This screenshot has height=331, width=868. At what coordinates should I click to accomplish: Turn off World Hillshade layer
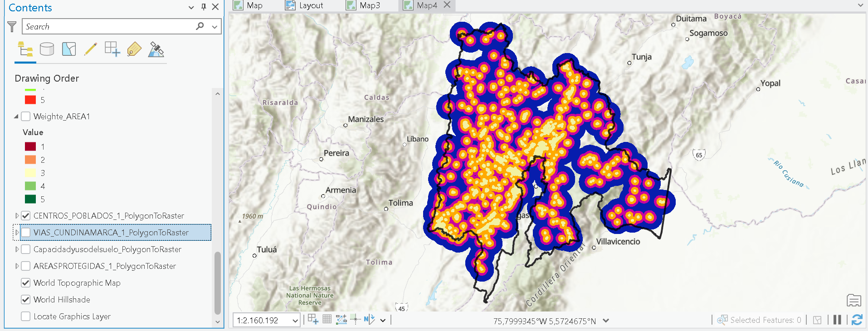26,299
